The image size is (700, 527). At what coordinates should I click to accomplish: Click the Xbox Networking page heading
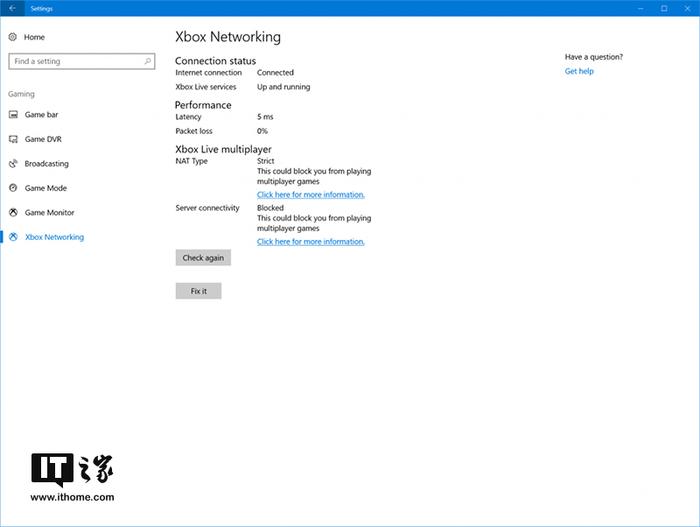(x=228, y=37)
